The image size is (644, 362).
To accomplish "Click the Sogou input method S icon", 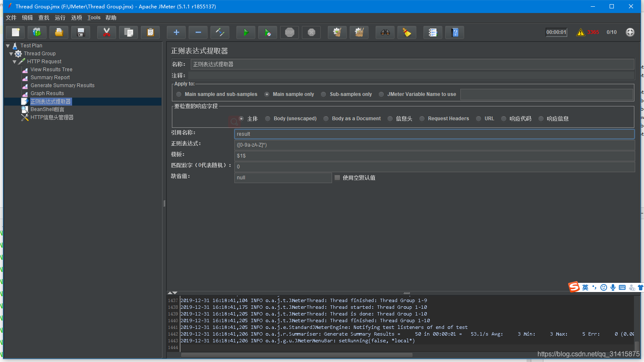I will (574, 287).
